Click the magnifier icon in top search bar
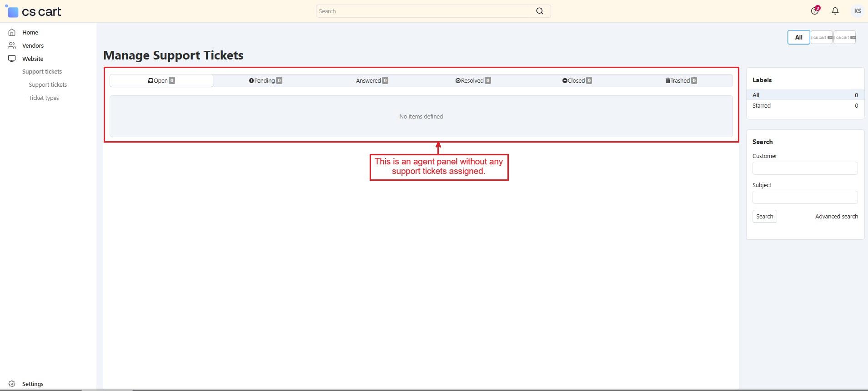Image resolution: width=868 pixels, height=391 pixels. click(x=539, y=11)
